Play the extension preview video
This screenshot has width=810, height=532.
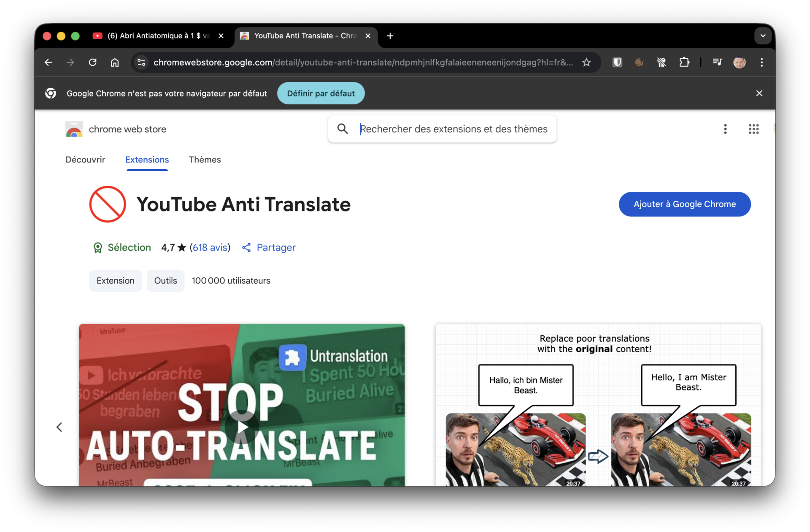[242, 427]
